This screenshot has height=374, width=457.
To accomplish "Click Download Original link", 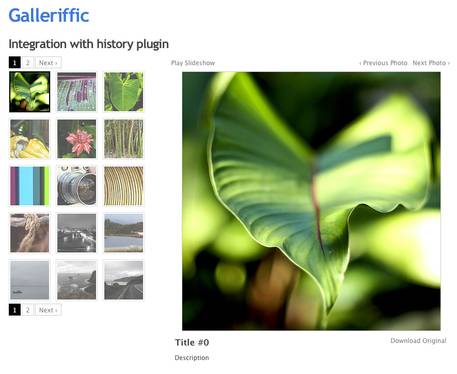I will (418, 341).
